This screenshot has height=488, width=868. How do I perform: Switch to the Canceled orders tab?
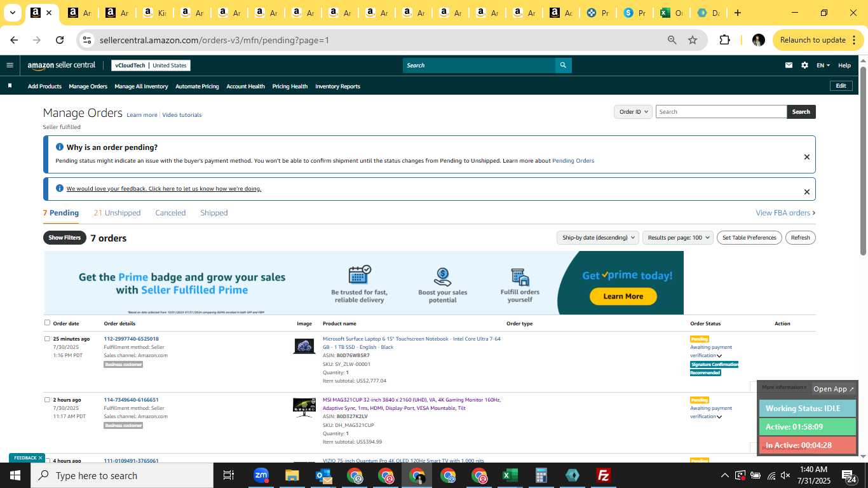pyautogui.click(x=170, y=213)
